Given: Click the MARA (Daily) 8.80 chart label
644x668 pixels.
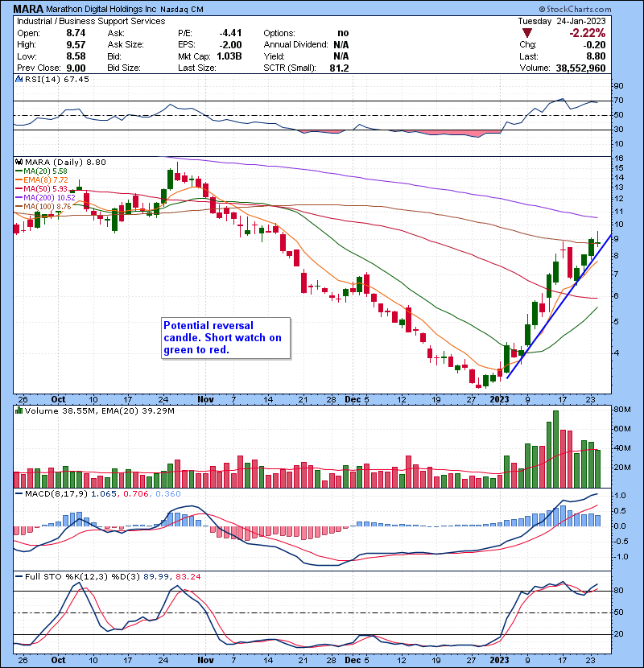Looking at the screenshot, I should [65, 162].
